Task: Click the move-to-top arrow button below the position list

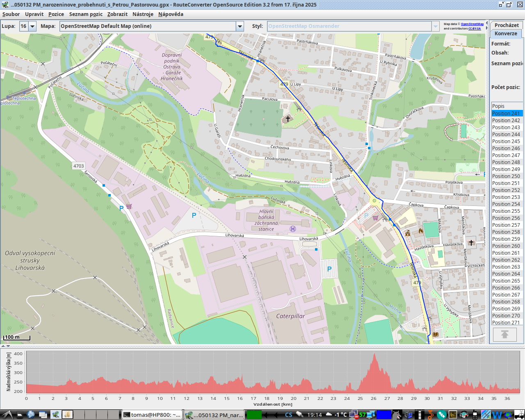Action: click(504, 335)
